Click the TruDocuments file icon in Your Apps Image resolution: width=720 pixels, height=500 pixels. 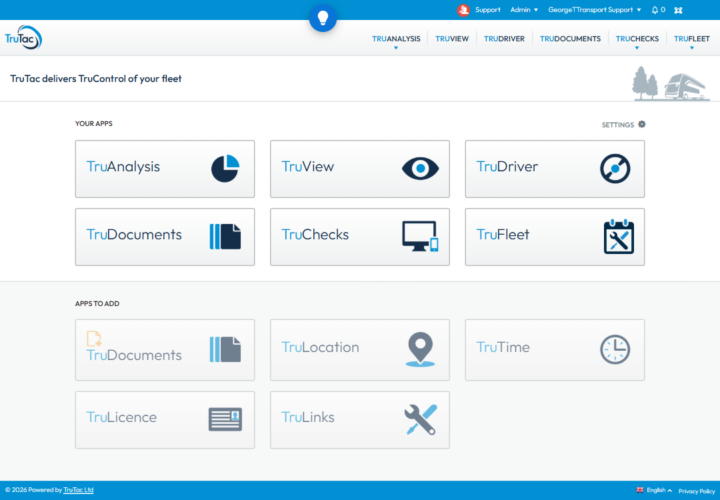pos(225,236)
